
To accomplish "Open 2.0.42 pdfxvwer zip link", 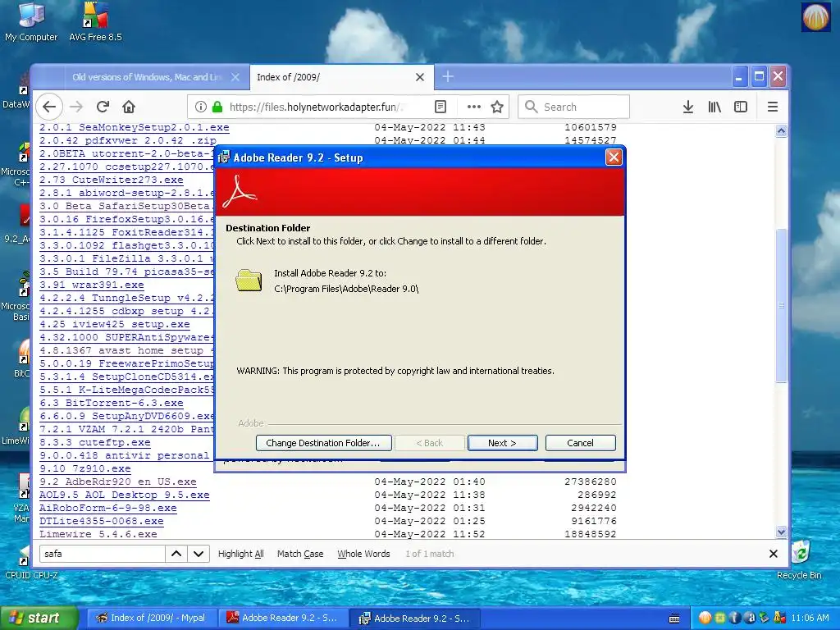I will coord(127,140).
